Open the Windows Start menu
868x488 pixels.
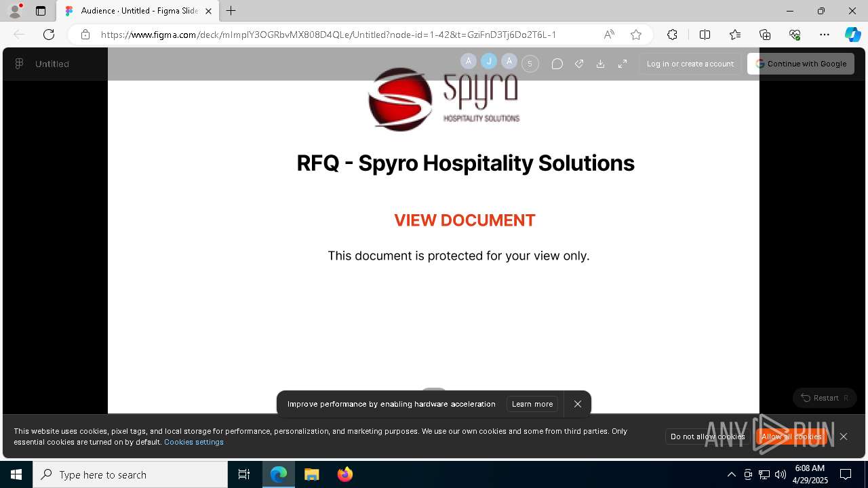(x=16, y=474)
